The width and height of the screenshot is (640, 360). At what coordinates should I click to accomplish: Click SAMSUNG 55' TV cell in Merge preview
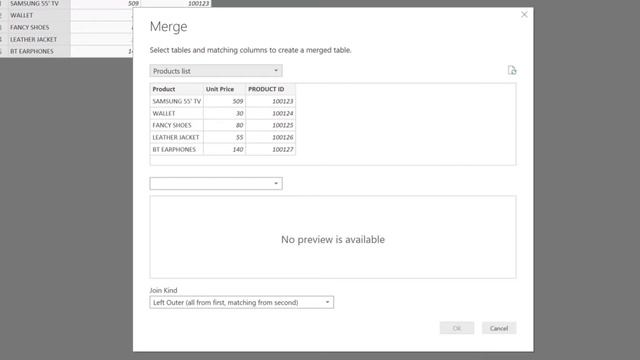pos(177,101)
